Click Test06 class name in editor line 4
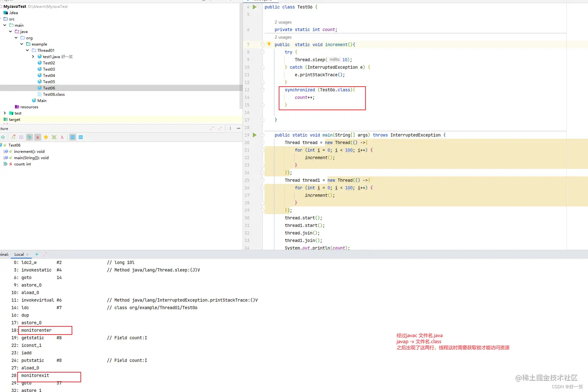The image size is (588, 392). (x=305, y=7)
